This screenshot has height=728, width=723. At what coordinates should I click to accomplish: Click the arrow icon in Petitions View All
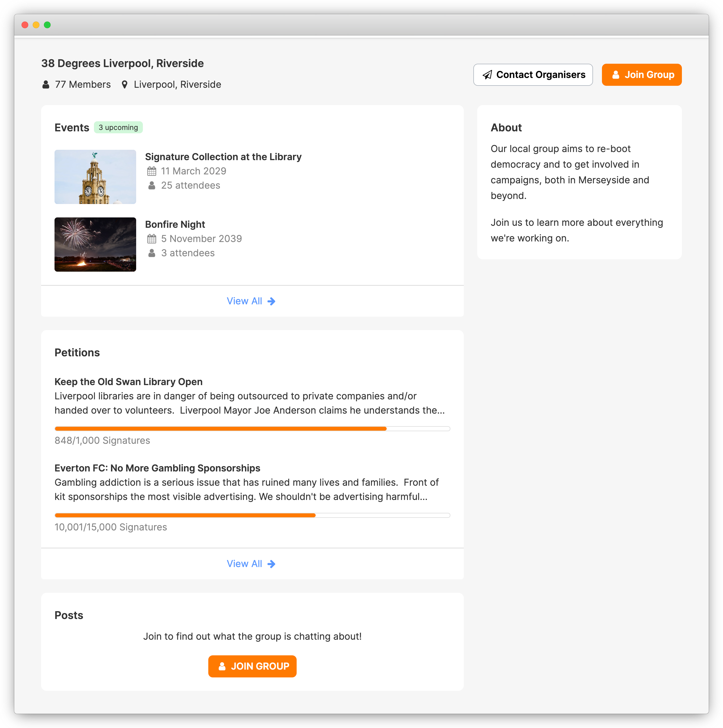[271, 564]
